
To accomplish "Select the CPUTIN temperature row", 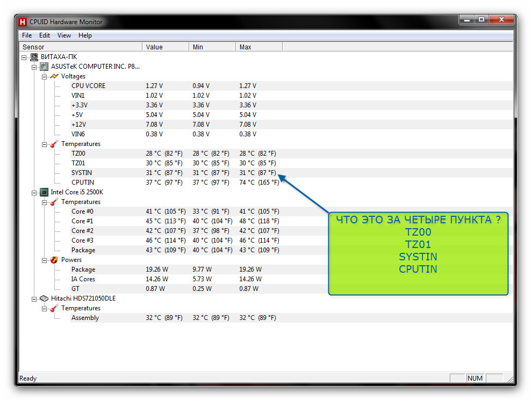I will [292, 183].
